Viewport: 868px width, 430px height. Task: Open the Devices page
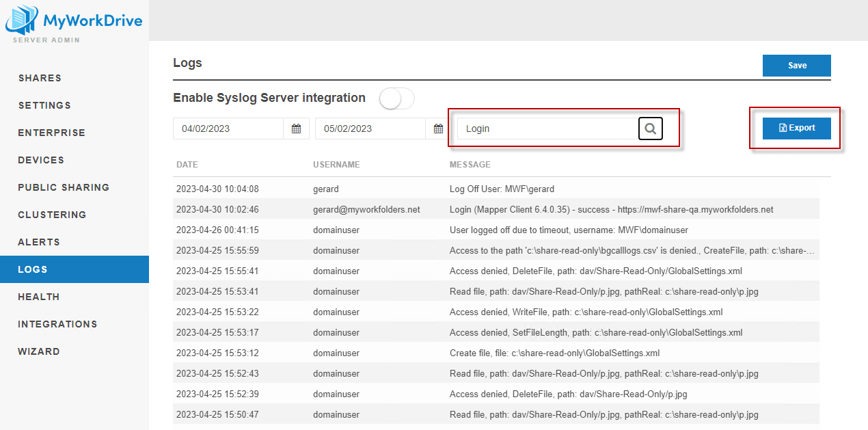pyautogui.click(x=41, y=160)
